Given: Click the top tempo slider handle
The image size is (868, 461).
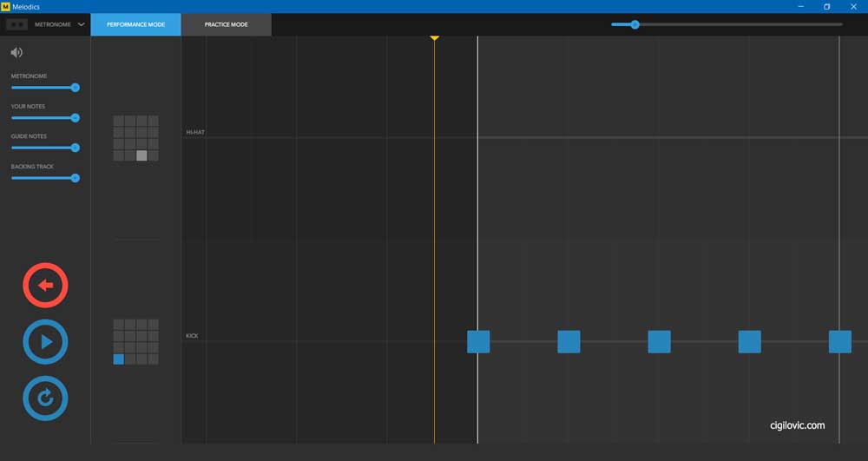Looking at the screenshot, I should coord(635,24).
